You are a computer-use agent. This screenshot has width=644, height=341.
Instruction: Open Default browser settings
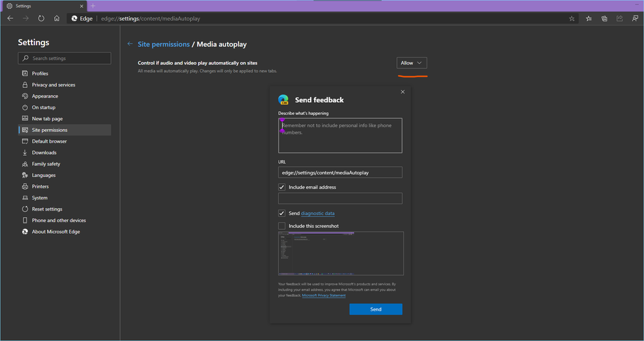tap(65, 141)
